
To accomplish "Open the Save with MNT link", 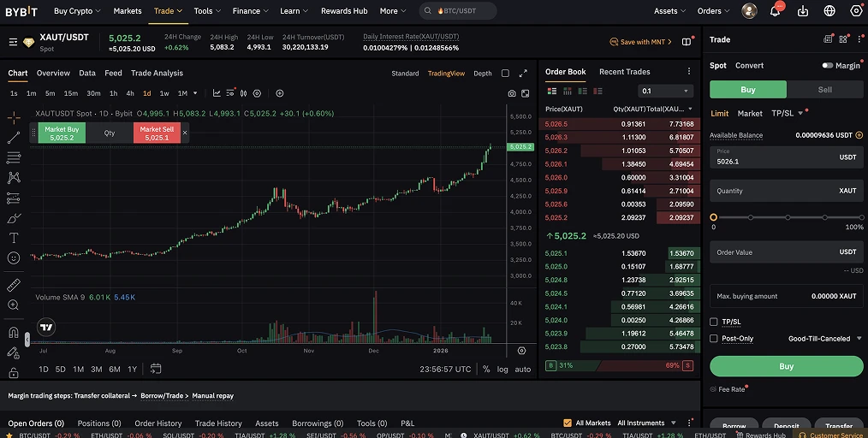I will coord(640,42).
